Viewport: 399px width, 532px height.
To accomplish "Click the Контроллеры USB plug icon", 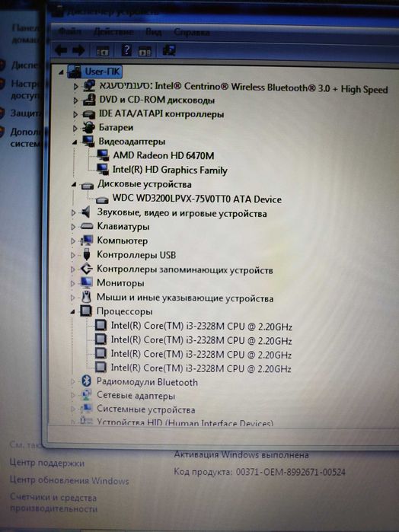I will click(86, 254).
